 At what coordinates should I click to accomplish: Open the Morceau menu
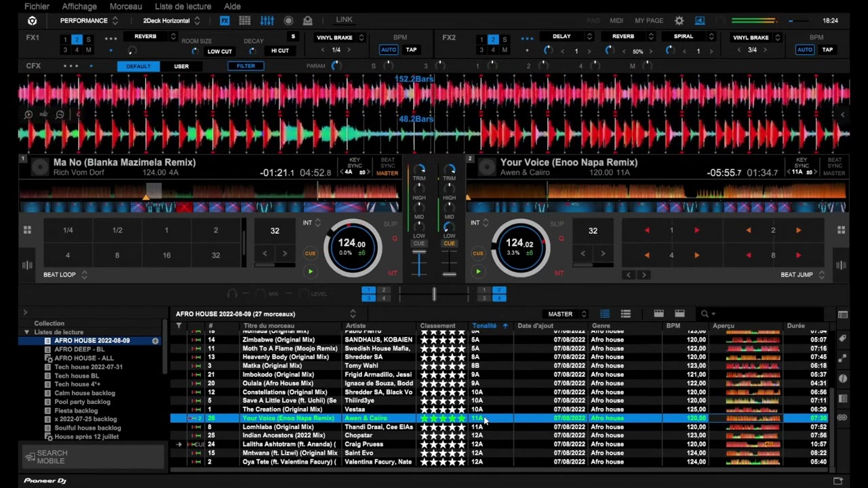[125, 6]
